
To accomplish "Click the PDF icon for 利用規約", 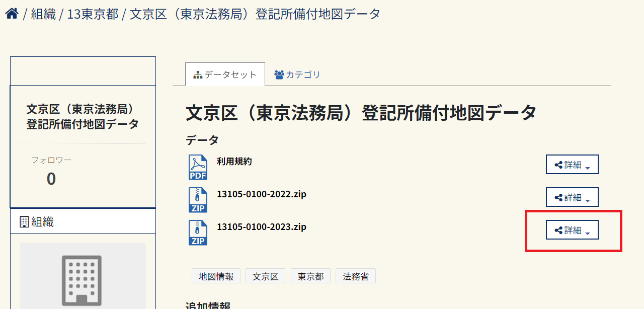I will pos(198,167).
